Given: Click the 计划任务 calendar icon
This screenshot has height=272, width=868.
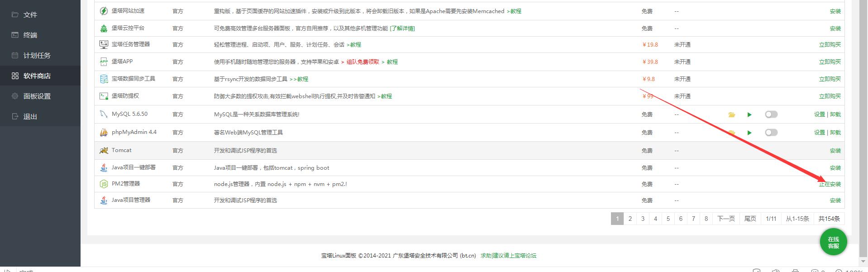Looking at the screenshot, I should [x=15, y=55].
